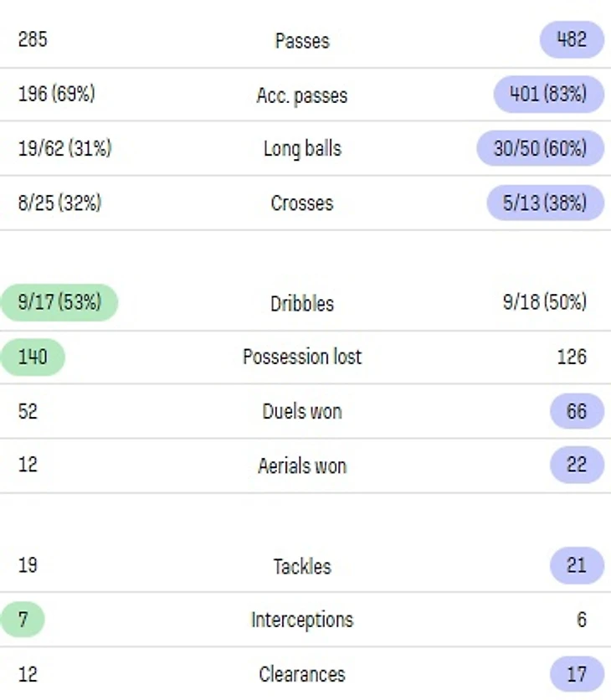Click the Dribbles stat label
Image resolution: width=611 pixels, height=700 pixels.
pyautogui.click(x=302, y=304)
